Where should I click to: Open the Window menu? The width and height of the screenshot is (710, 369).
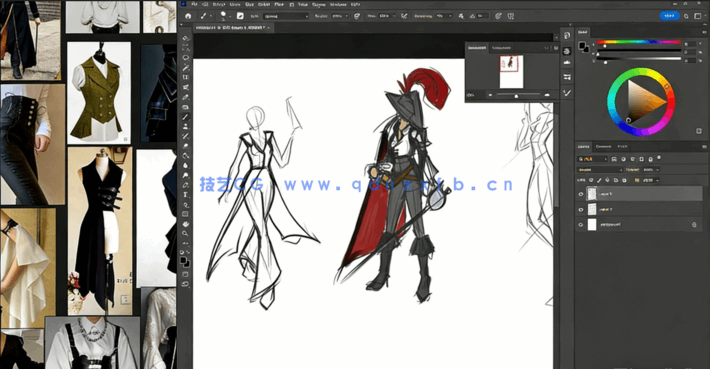338,4
